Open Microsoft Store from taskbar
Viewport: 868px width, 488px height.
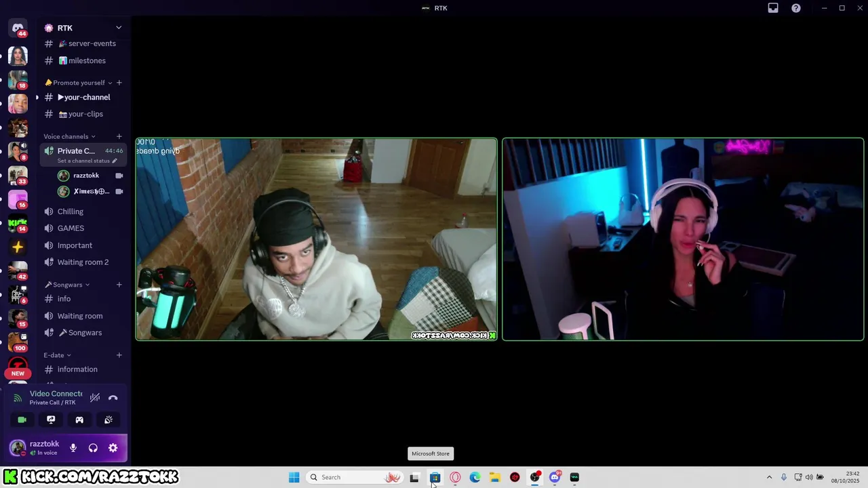pyautogui.click(x=435, y=477)
